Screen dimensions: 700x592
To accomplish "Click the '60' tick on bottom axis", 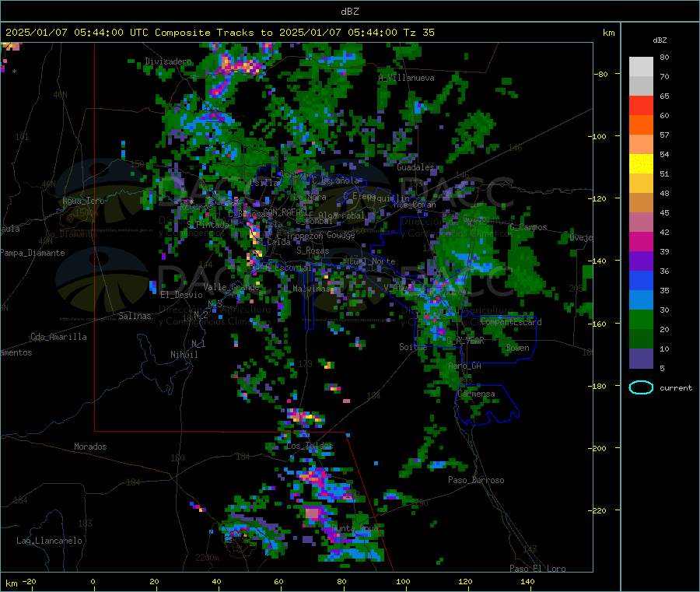I will click(x=278, y=581).
